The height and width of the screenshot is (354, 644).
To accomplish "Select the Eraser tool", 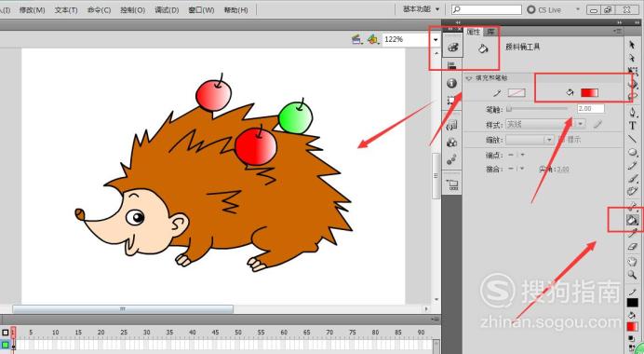I will [x=633, y=247].
